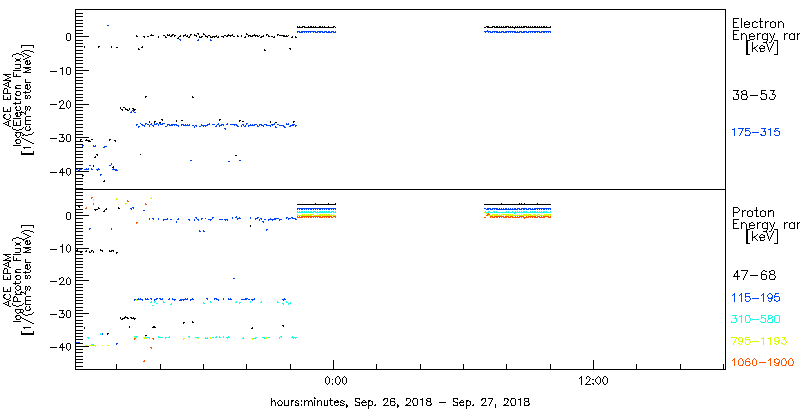800x410 pixels.
Task: Select the 175-315 electron energy label
Action: (x=756, y=132)
